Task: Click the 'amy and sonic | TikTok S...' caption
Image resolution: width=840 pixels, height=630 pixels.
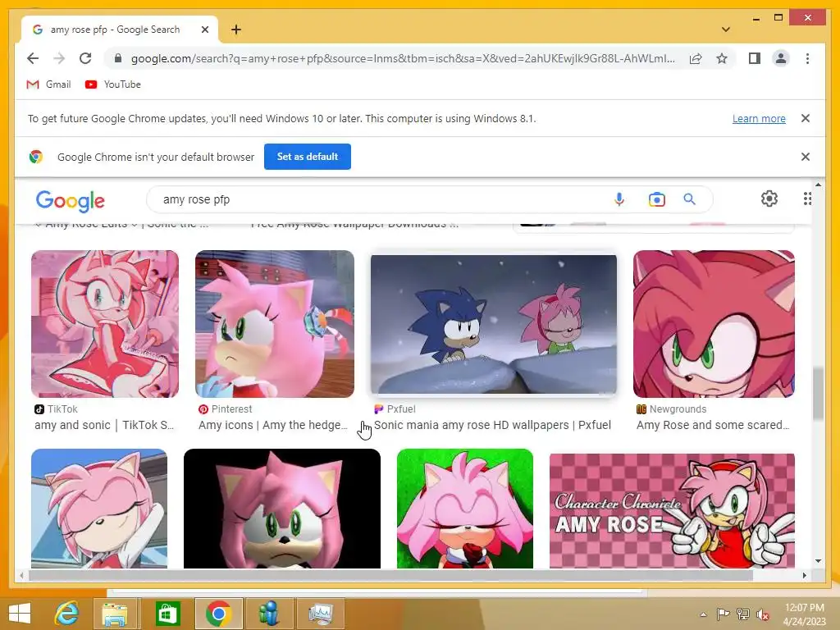Action: (x=104, y=425)
